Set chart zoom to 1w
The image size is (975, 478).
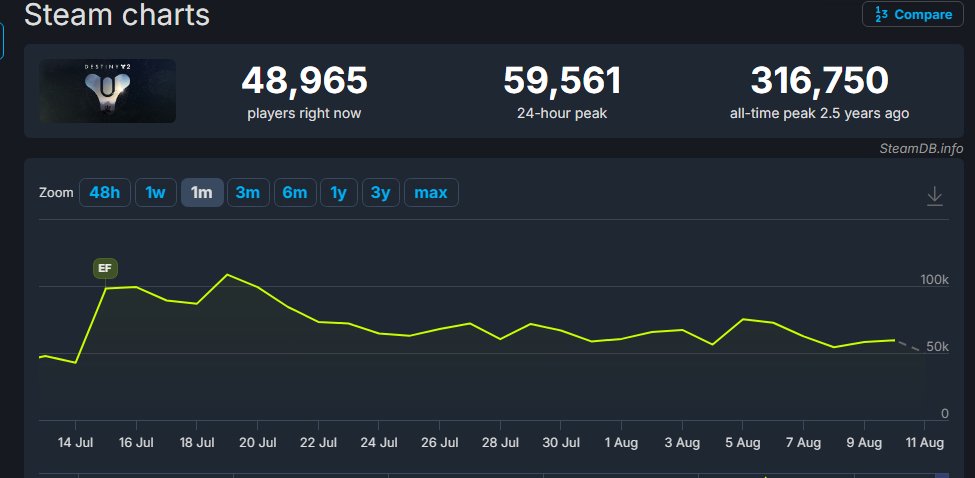[x=155, y=193]
